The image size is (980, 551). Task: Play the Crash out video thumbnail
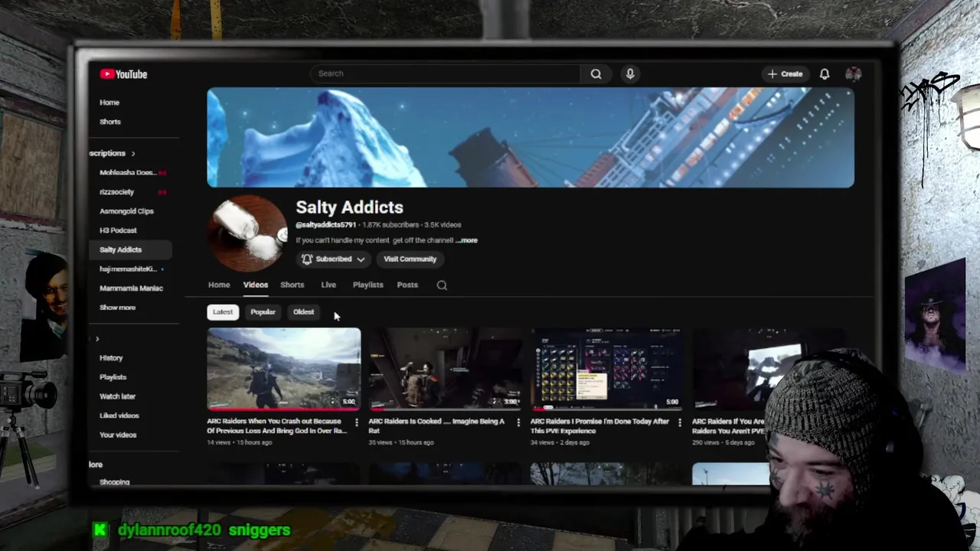tap(283, 369)
